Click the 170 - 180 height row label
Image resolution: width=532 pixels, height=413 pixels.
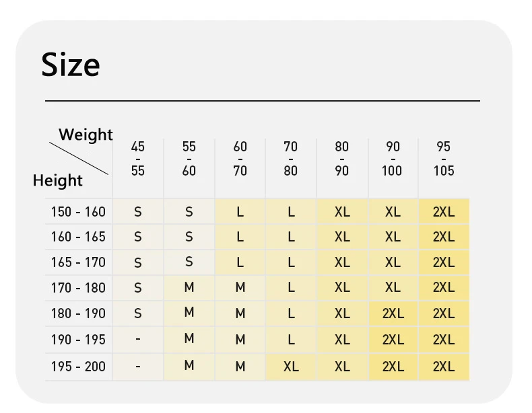coord(78,288)
